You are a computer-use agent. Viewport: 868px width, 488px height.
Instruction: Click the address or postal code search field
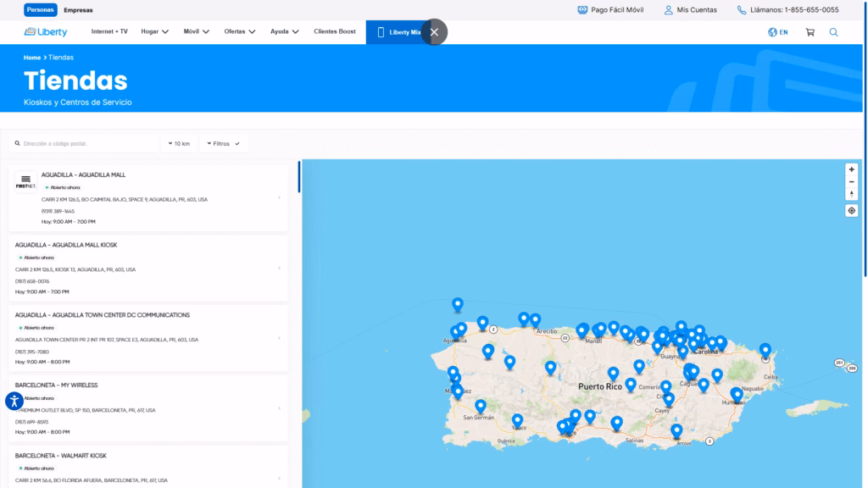(x=85, y=144)
